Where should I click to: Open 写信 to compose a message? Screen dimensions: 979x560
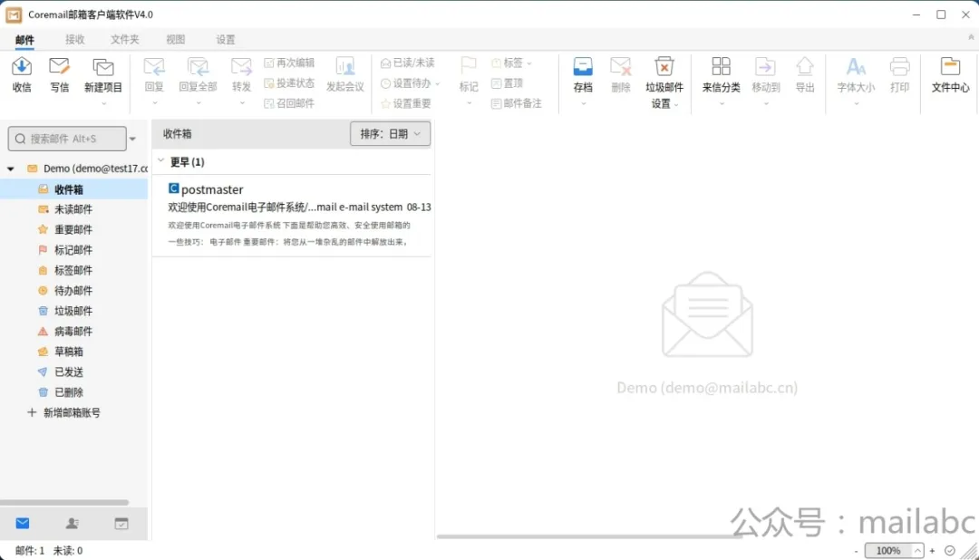pyautogui.click(x=59, y=74)
